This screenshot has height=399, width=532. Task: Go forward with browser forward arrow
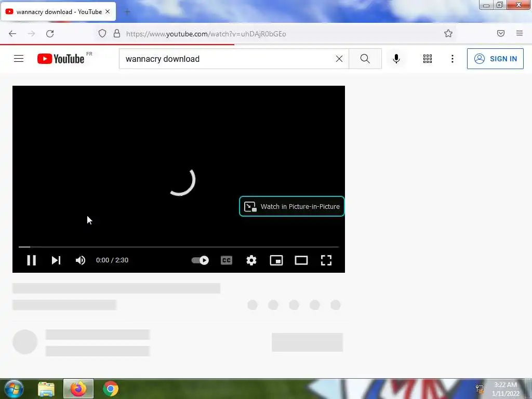[31, 34]
